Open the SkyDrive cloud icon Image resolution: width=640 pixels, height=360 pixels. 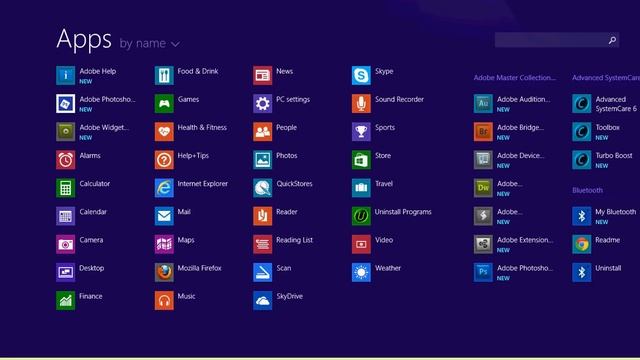point(262,300)
